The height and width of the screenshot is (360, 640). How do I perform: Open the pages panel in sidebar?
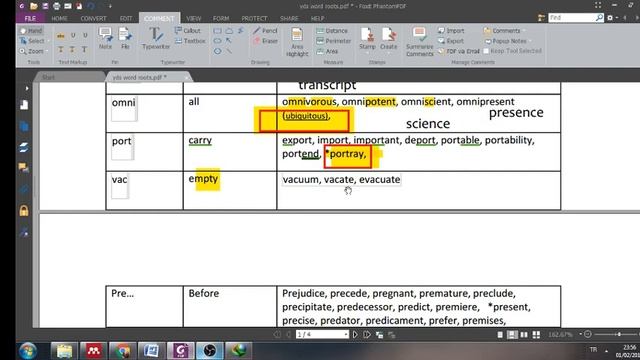point(24,105)
